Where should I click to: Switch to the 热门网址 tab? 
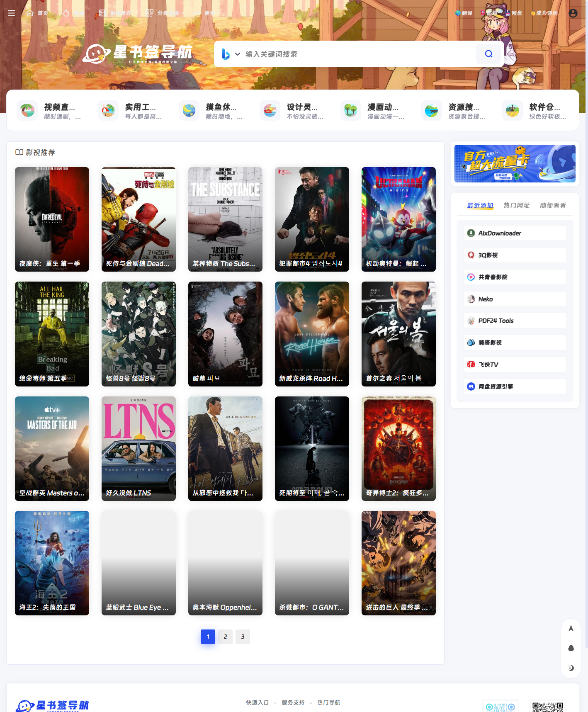click(516, 205)
